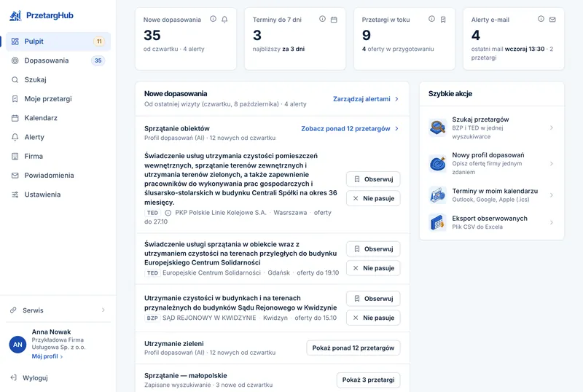Click Obserwuj for Sąd Rejonowy w Kwidzynie tender

click(373, 299)
